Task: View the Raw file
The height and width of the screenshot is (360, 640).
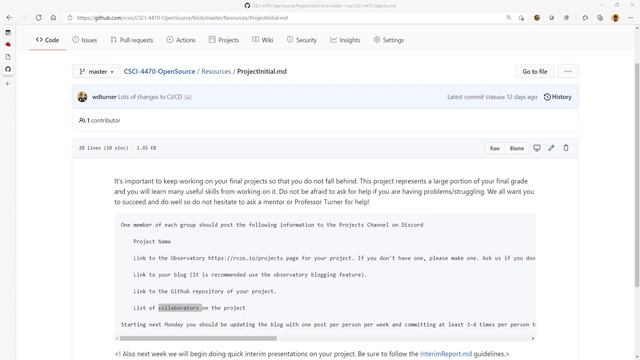Action: coord(495,148)
